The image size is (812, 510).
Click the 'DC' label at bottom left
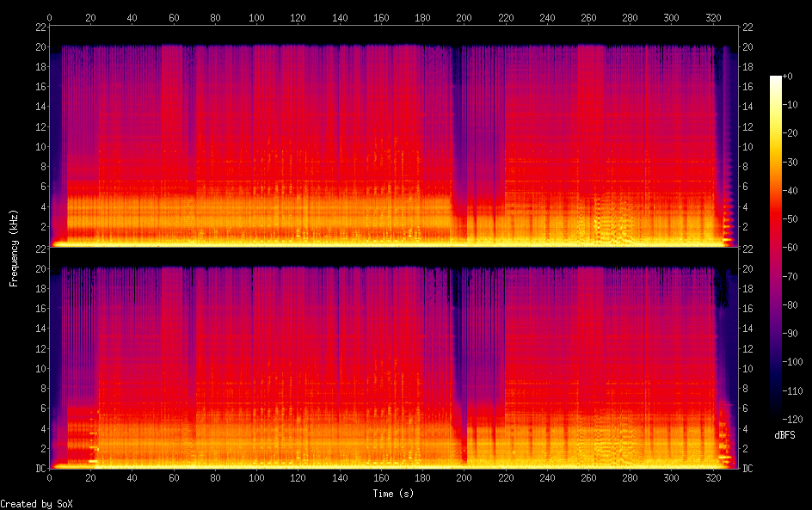41,469
